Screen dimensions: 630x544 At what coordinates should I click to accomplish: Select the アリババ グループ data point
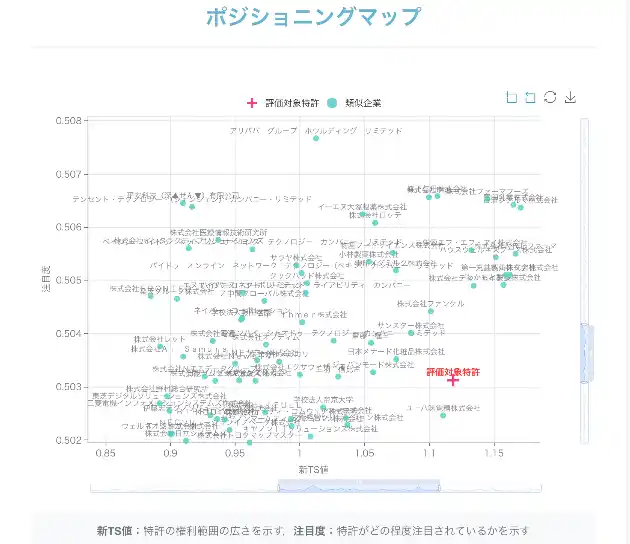[x=316, y=138]
